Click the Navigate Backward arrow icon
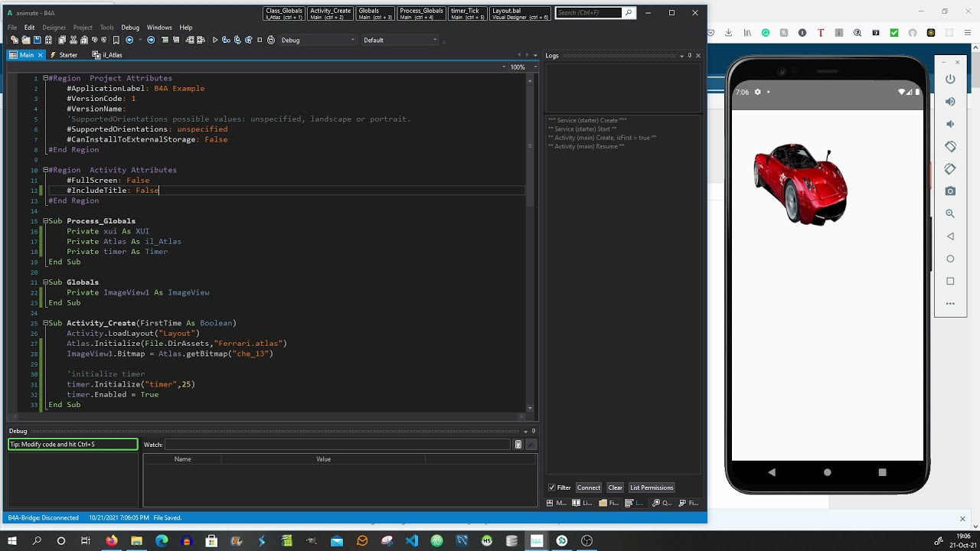The height and width of the screenshot is (551, 980). tap(129, 40)
